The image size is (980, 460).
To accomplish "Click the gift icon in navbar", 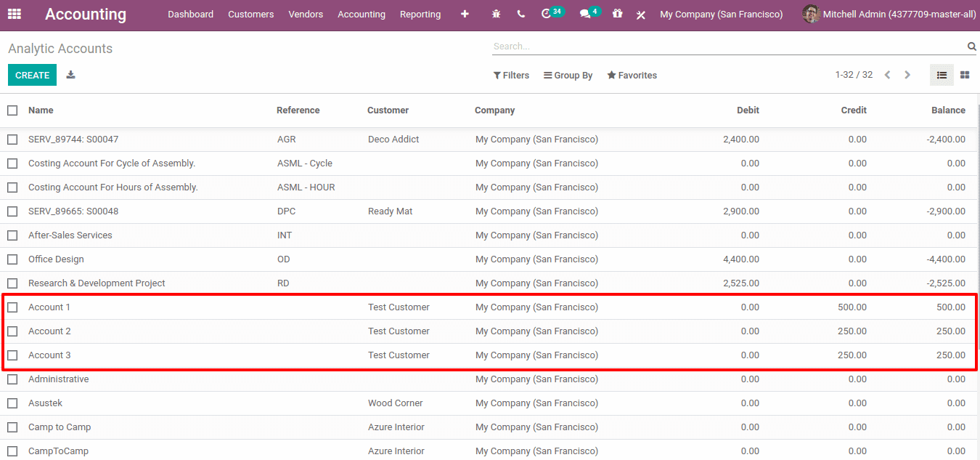I will (617, 14).
